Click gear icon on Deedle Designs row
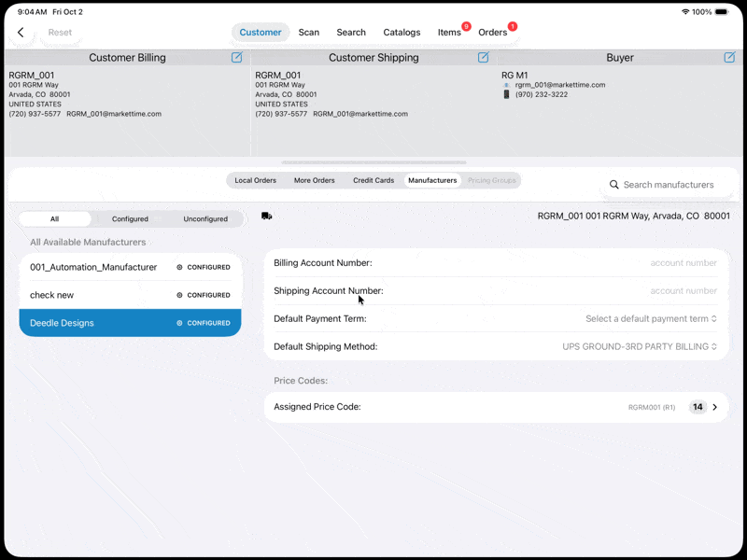The width and height of the screenshot is (747, 560). tap(179, 323)
